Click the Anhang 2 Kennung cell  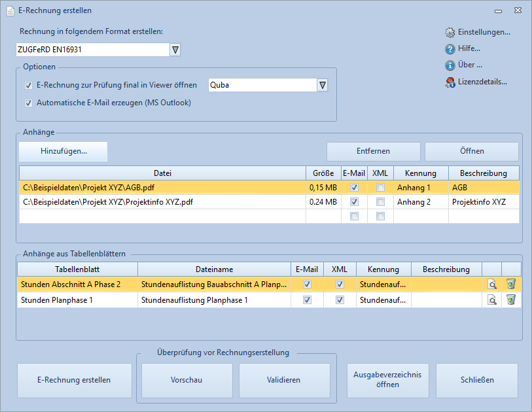pos(421,202)
